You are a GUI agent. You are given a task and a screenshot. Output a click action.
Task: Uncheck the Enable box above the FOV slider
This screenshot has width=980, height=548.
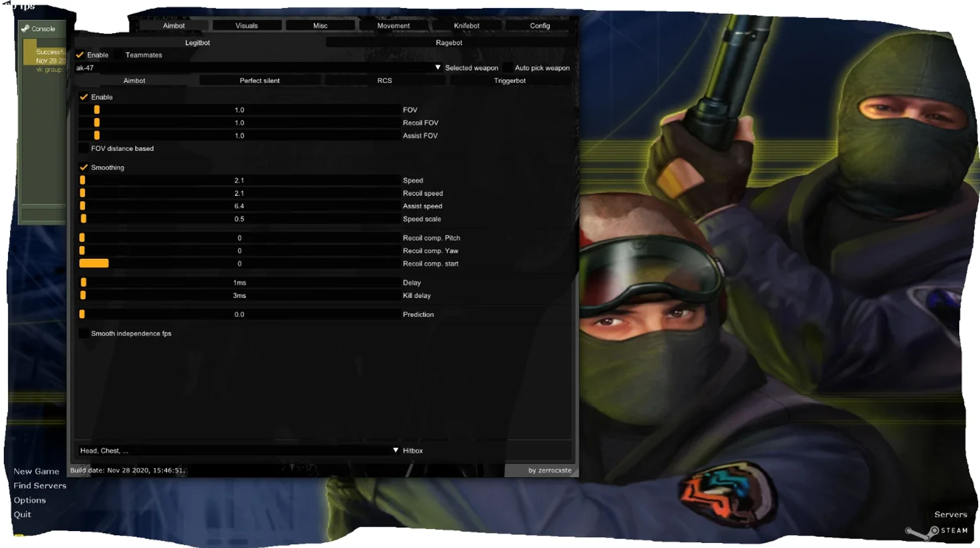tap(84, 97)
